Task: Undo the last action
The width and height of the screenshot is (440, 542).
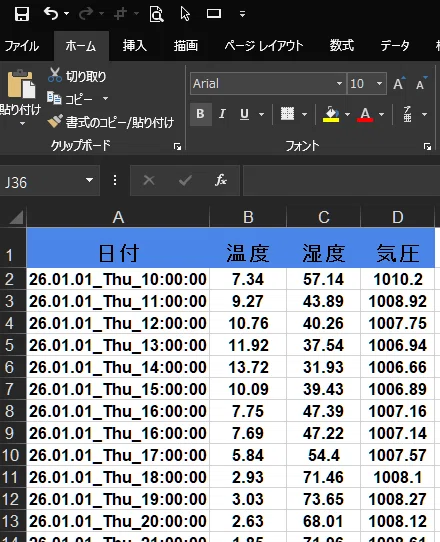Action: (x=51, y=14)
